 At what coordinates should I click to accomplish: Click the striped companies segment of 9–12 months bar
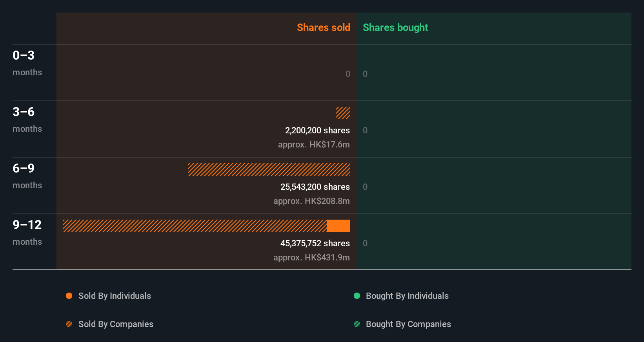(195, 226)
